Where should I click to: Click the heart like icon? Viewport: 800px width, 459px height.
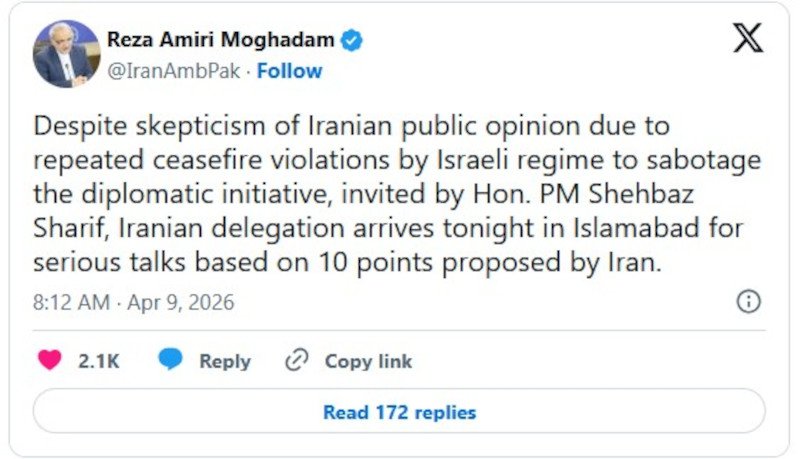tap(49, 361)
